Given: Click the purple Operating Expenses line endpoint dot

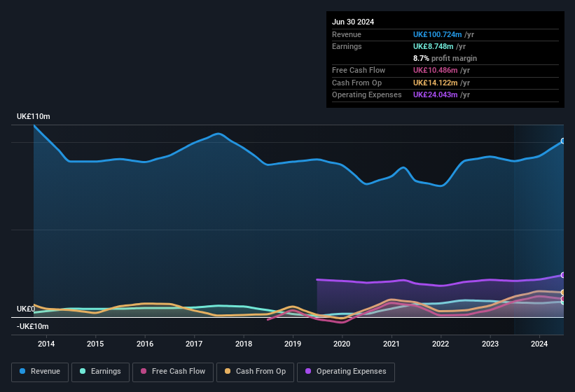Looking at the screenshot, I should coord(563,275).
